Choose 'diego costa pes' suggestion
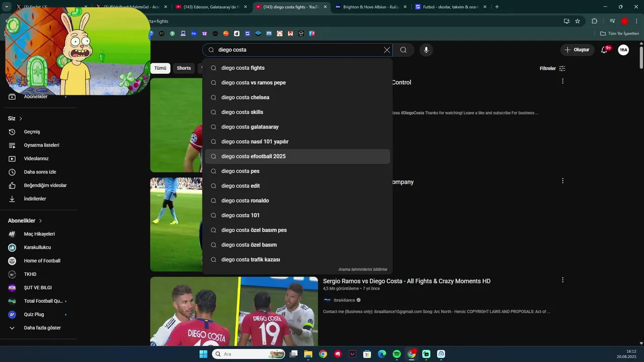This screenshot has width=644, height=362. (x=297, y=171)
